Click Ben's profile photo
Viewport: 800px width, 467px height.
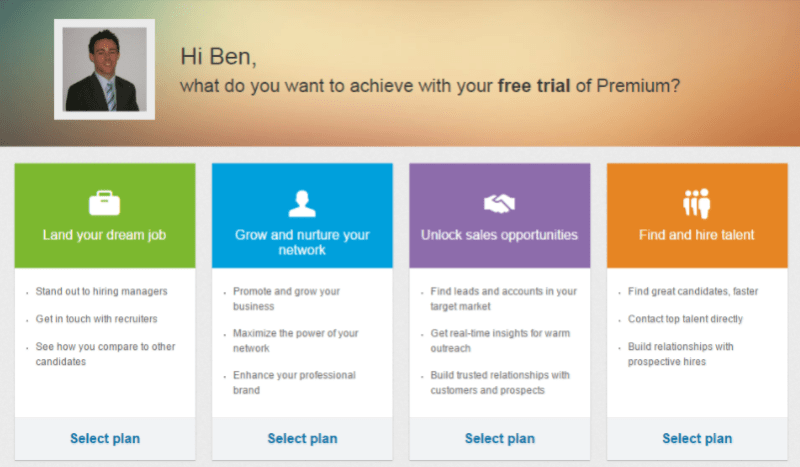(105, 69)
